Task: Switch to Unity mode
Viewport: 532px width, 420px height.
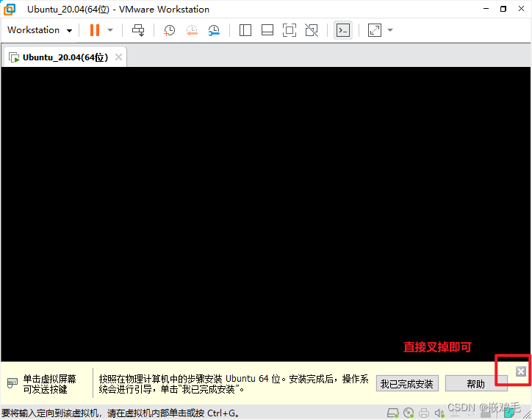Action: [312, 30]
